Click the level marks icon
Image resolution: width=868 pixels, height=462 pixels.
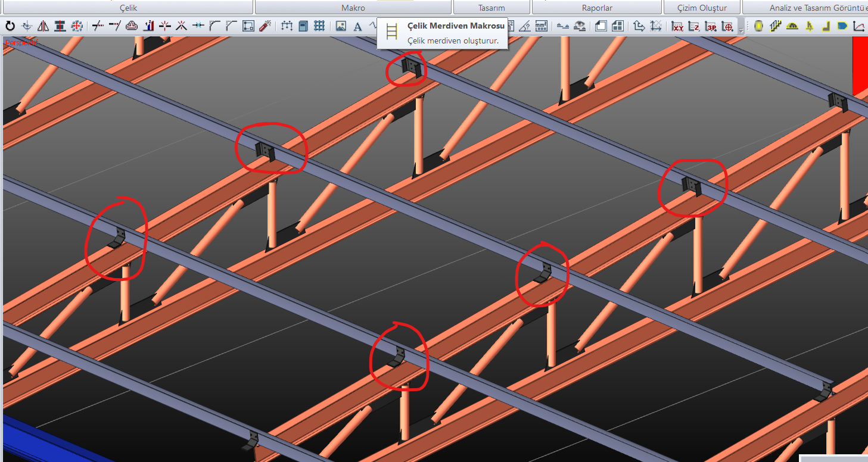click(562, 26)
